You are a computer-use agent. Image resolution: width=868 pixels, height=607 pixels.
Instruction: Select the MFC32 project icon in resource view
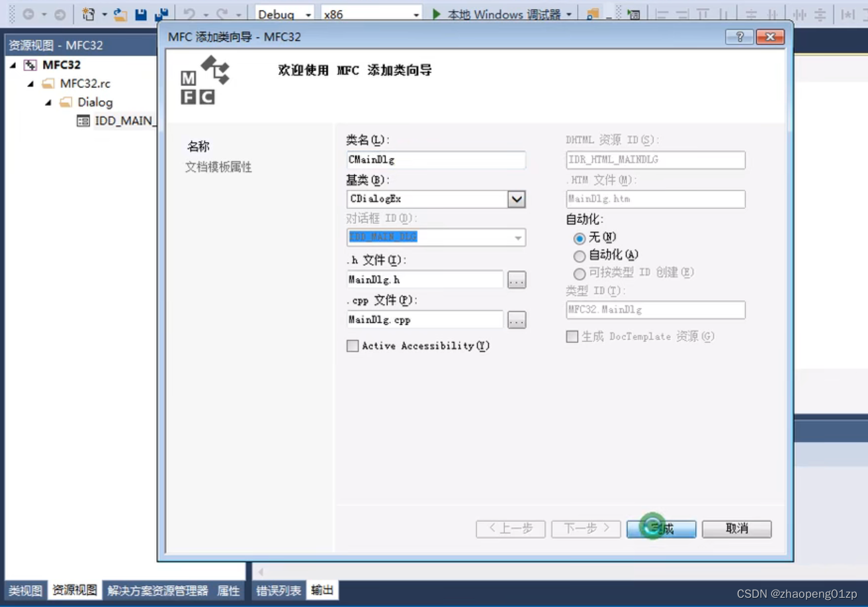pos(30,65)
